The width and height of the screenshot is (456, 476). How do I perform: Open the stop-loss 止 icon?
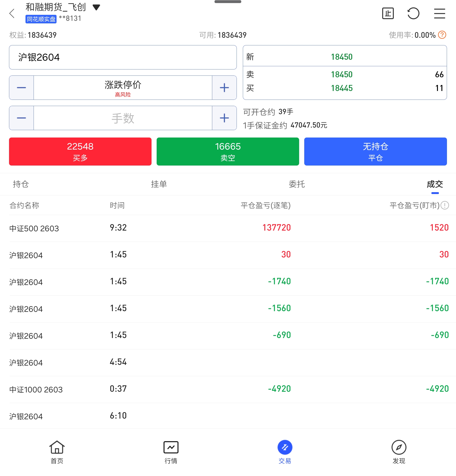(388, 13)
